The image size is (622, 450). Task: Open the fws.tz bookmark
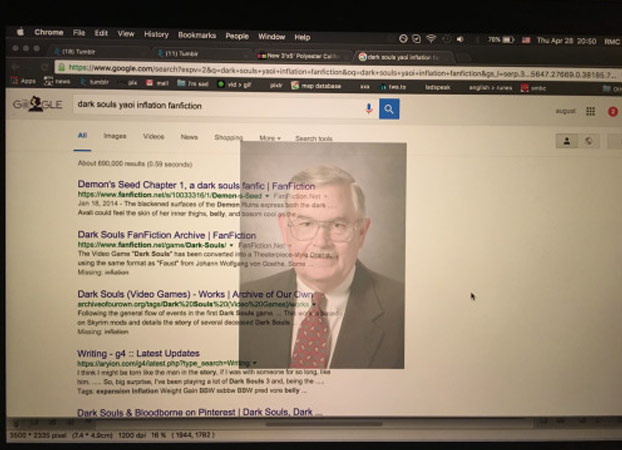point(394,87)
